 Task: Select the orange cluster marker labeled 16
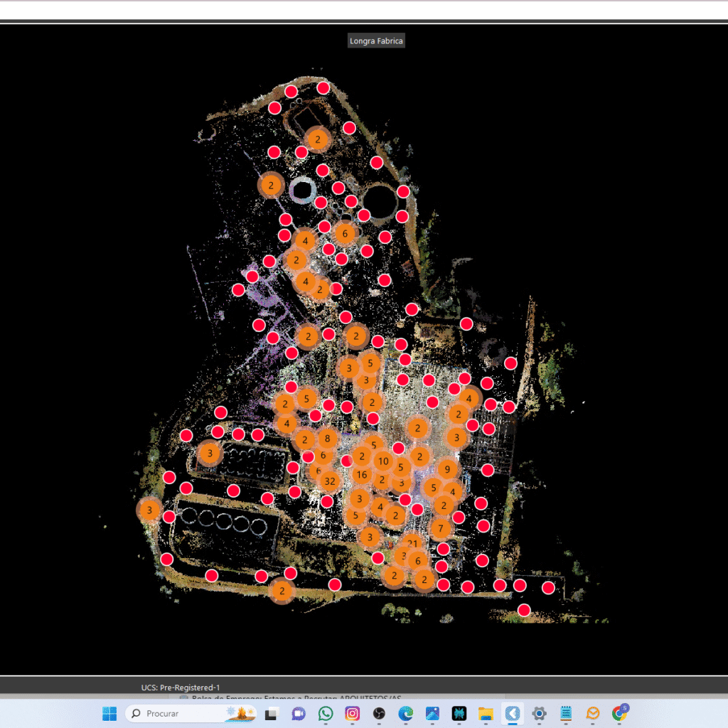362,475
